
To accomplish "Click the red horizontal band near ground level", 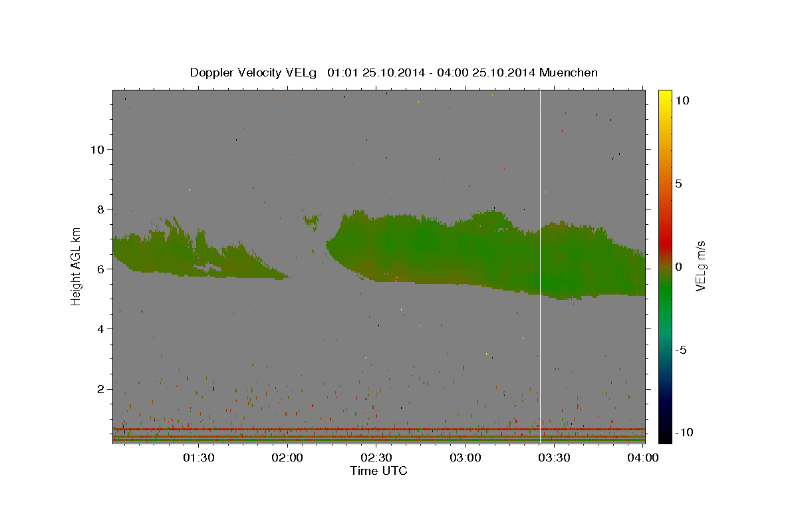I will click(378, 430).
